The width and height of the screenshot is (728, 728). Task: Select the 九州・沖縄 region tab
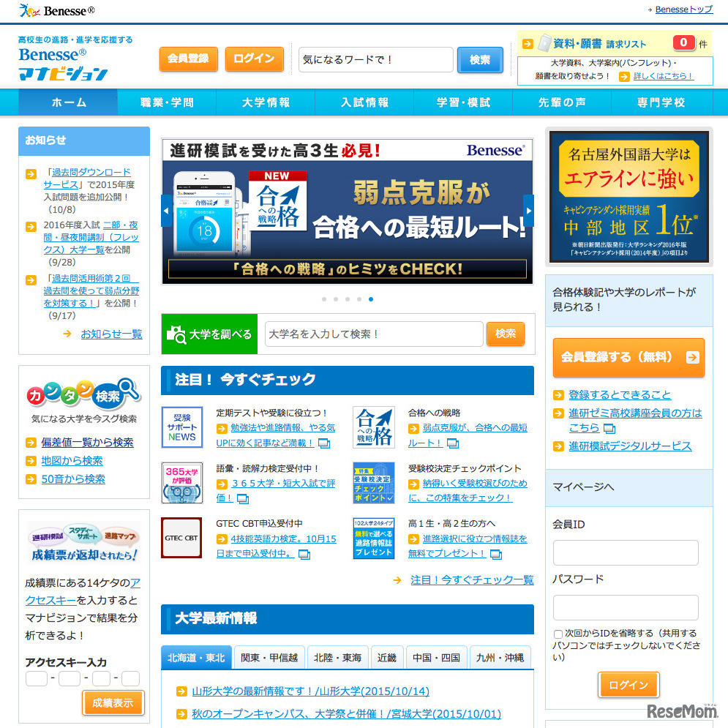pyautogui.click(x=500, y=658)
